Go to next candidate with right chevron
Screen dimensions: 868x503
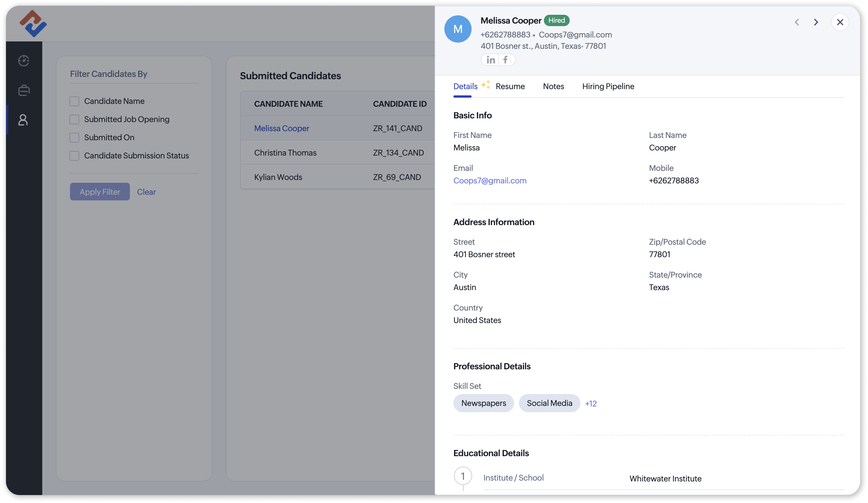click(x=816, y=22)
